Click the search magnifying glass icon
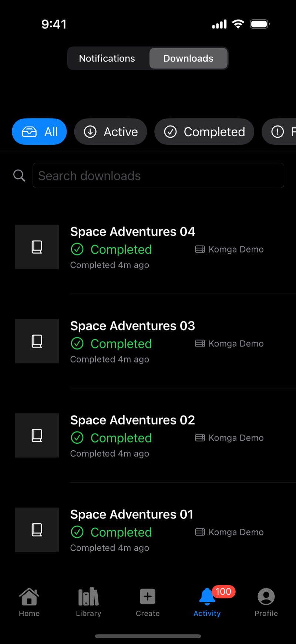The width and height of the screenshot is (296, 644). [x=19, y=176]
